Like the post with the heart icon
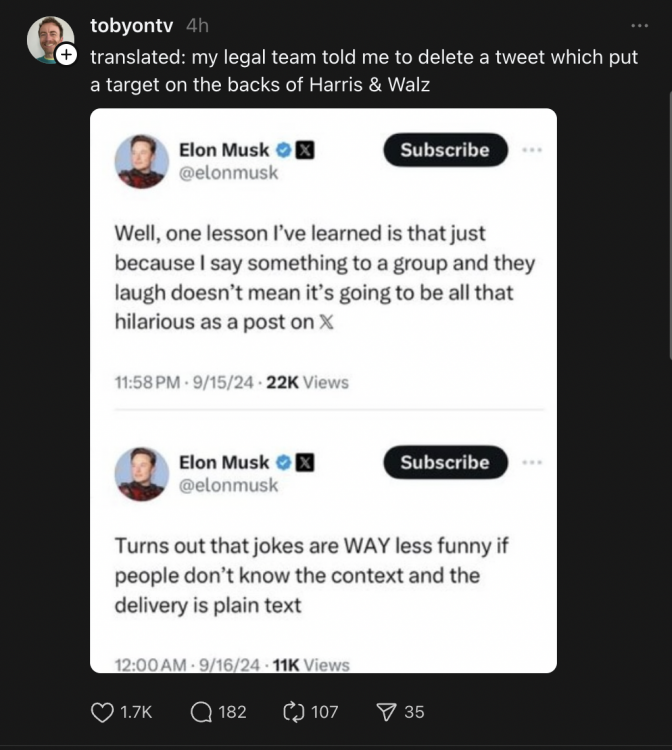Image resolution: width=672 pixels, height=750 pixels. tap(102, 712)
